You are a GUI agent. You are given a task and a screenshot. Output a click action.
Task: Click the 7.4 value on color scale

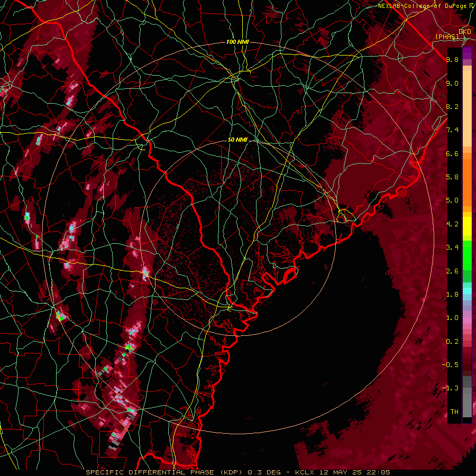[452, 130]
